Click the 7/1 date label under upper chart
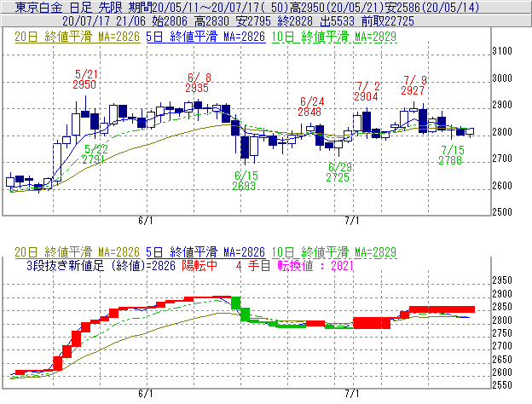This screenshot has height=404, width=532. [352, 221]
